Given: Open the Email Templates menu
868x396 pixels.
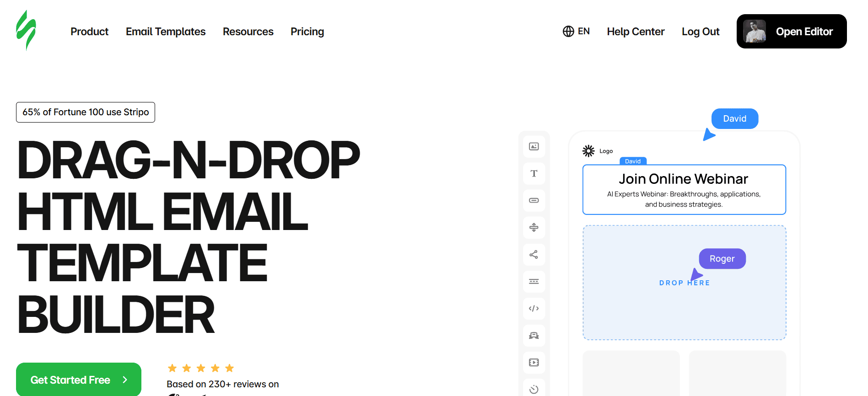Looking at the screenshot, I should [166, 32].
